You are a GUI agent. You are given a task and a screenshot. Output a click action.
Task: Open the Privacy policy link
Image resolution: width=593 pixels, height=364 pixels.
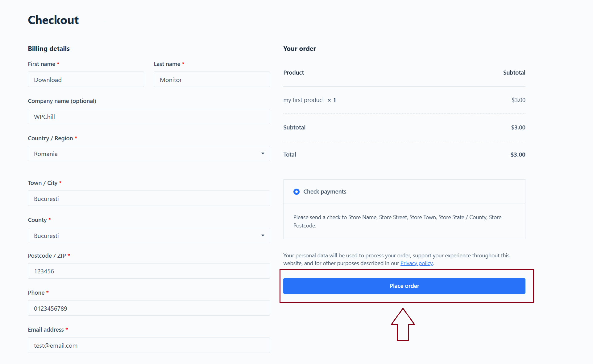pos(416,263)
